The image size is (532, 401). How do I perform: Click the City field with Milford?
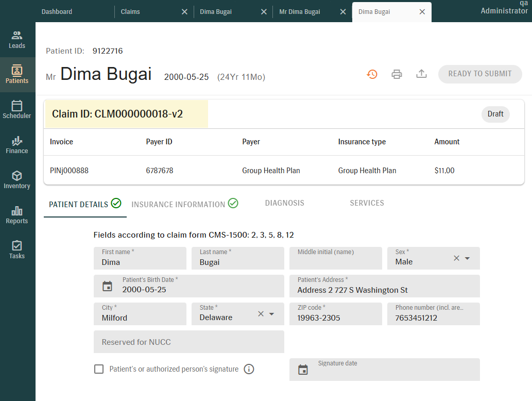coord(140,314)
